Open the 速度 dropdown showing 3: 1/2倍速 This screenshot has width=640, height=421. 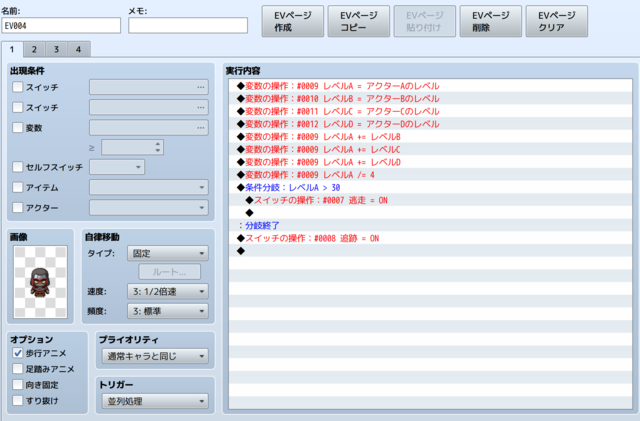click(x=168, y=291)
